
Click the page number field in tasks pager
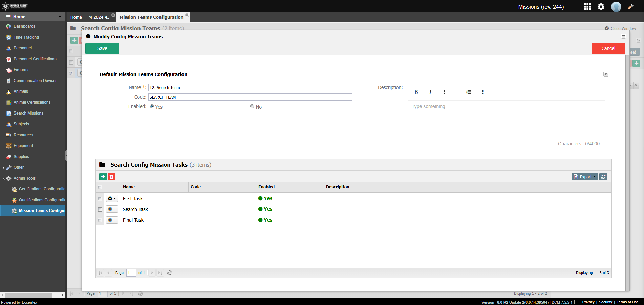131,273
